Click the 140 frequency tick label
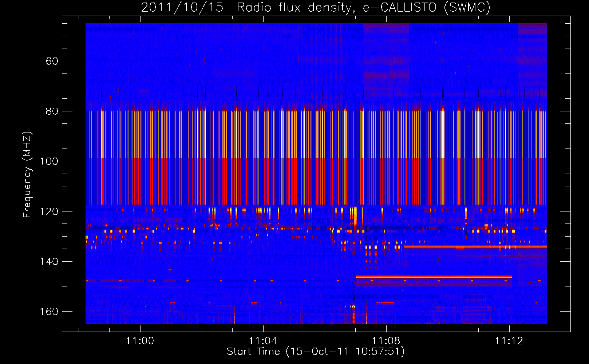 (49, 262)
